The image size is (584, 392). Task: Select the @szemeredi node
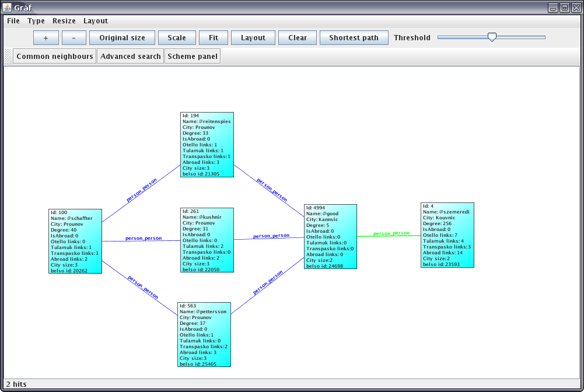click(447, 235)
